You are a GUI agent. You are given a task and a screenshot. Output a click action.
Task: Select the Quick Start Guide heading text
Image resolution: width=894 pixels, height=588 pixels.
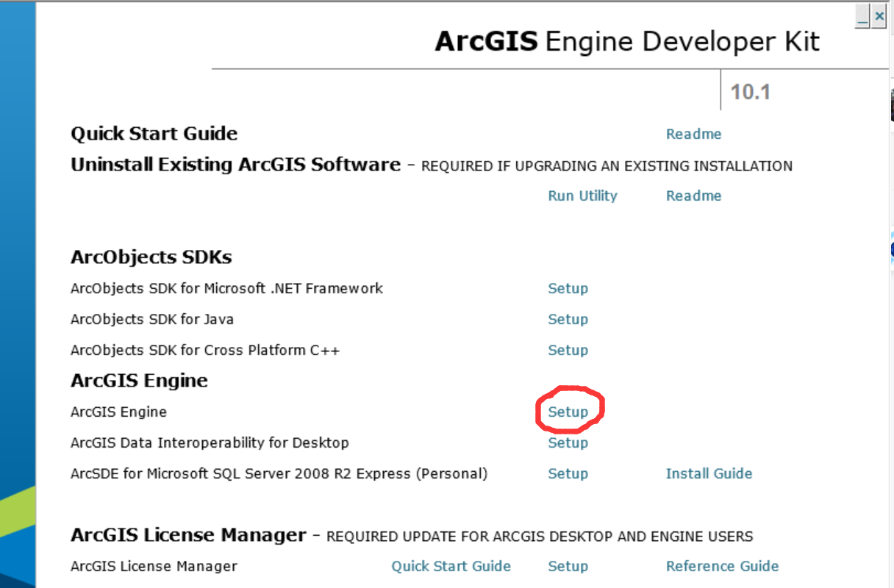[x=154, y=134]
